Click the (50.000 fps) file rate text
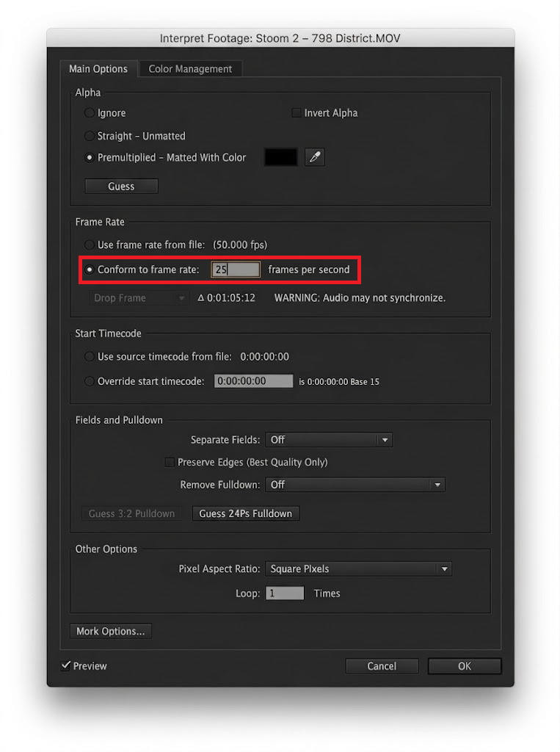 [x=240, y=245]
